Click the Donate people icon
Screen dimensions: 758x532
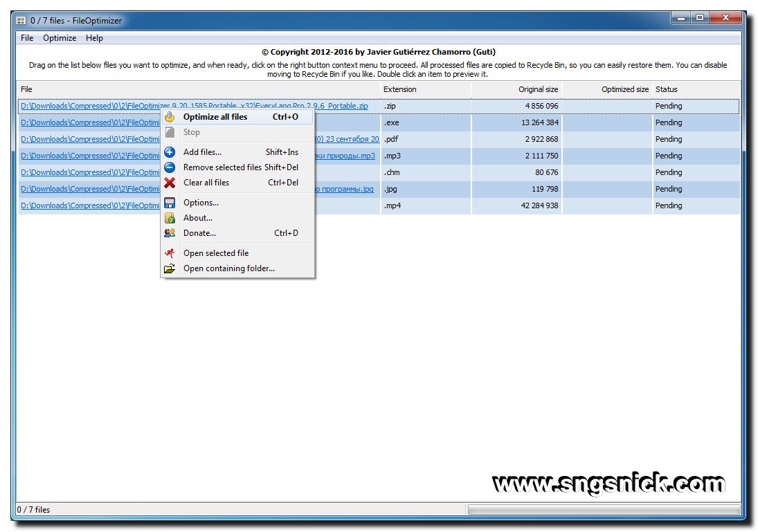point(170,233)
